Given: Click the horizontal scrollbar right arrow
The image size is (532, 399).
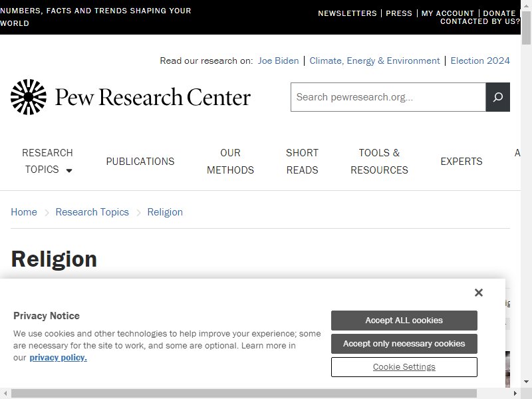Looking at the screenshot, I should pos(515,393).
